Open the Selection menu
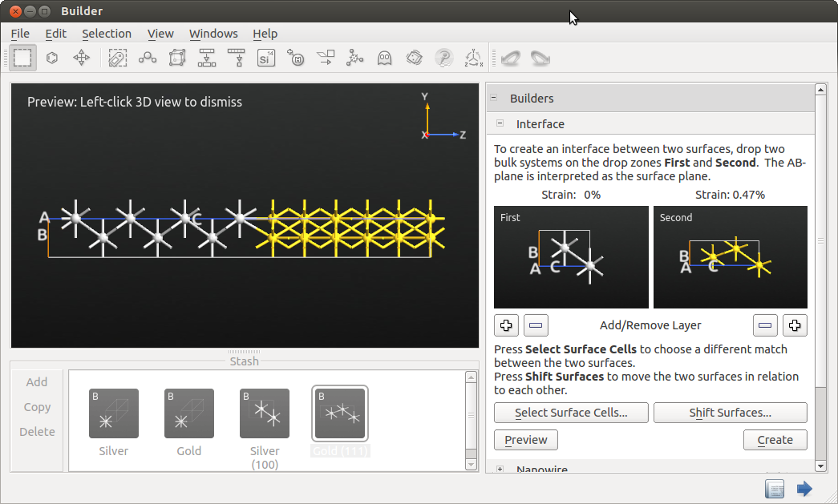 [x=107, y=34]
